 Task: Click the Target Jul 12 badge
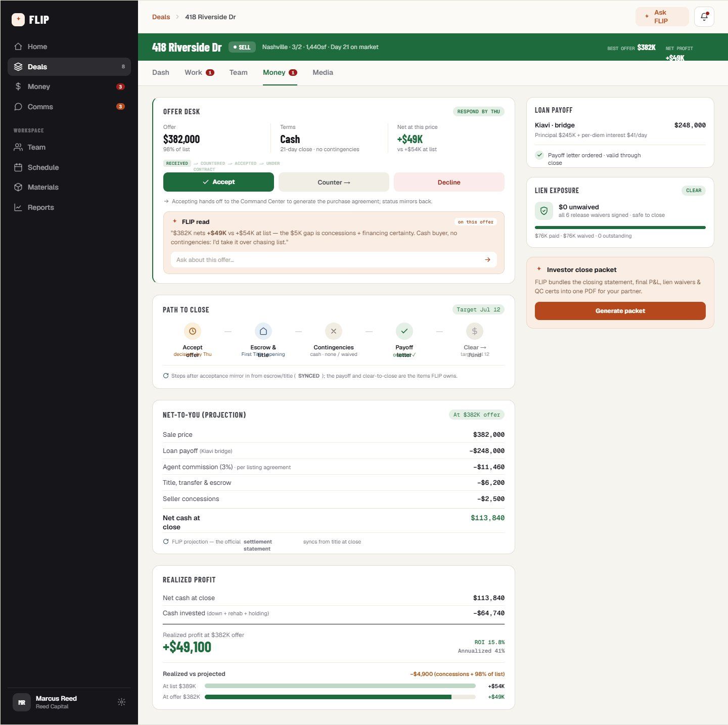coord(478,309)
